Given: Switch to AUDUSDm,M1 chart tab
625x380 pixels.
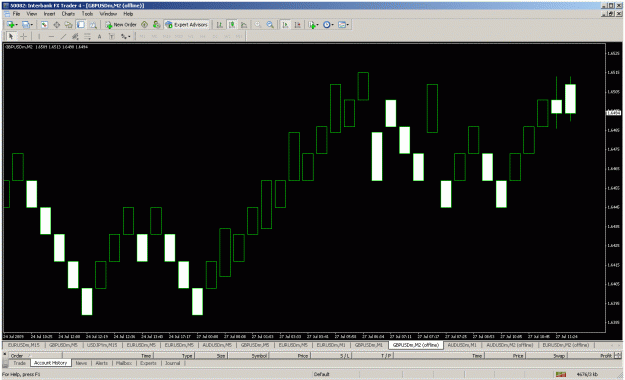Looking at the screenshot, I should coord(462,345).
